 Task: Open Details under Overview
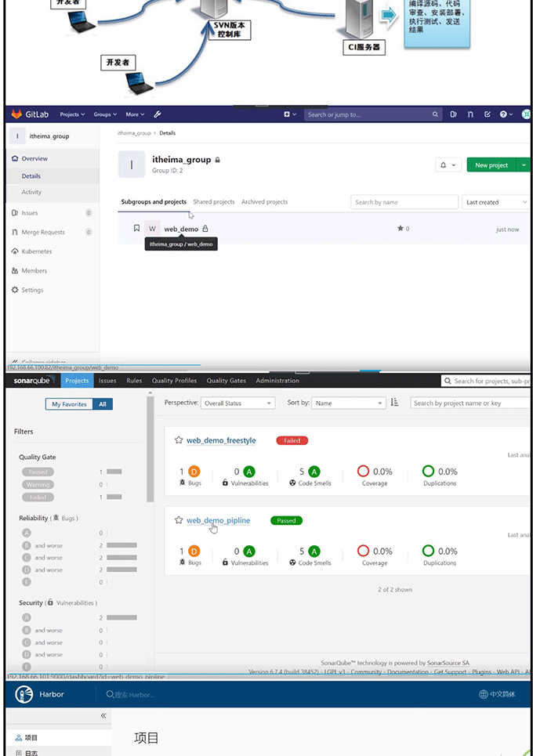click(x=31, y=176)
